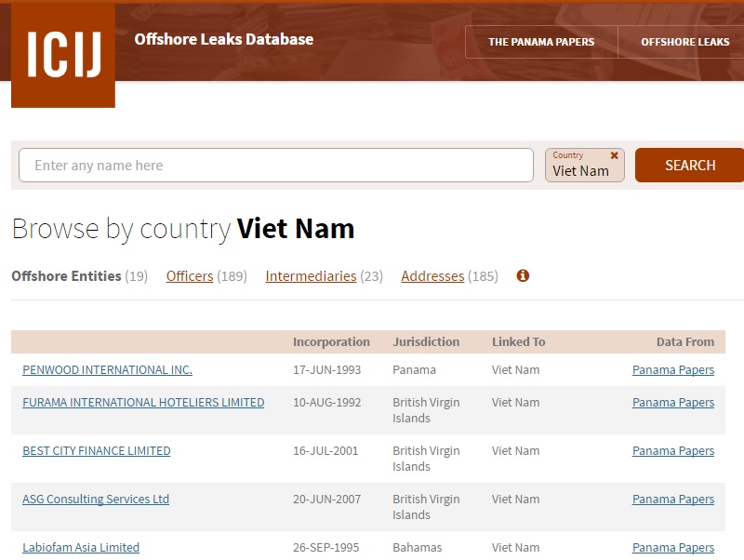Viewport: 744px width, 560px height.
Task: Select Bahamas jurisdiction cell
Action: pos(417,548)
